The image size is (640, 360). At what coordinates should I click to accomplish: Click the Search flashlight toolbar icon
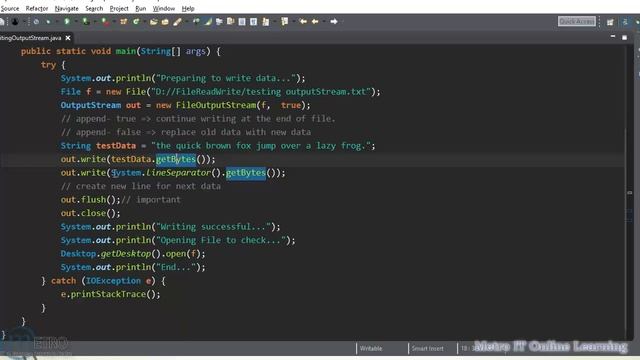[177, 22]
